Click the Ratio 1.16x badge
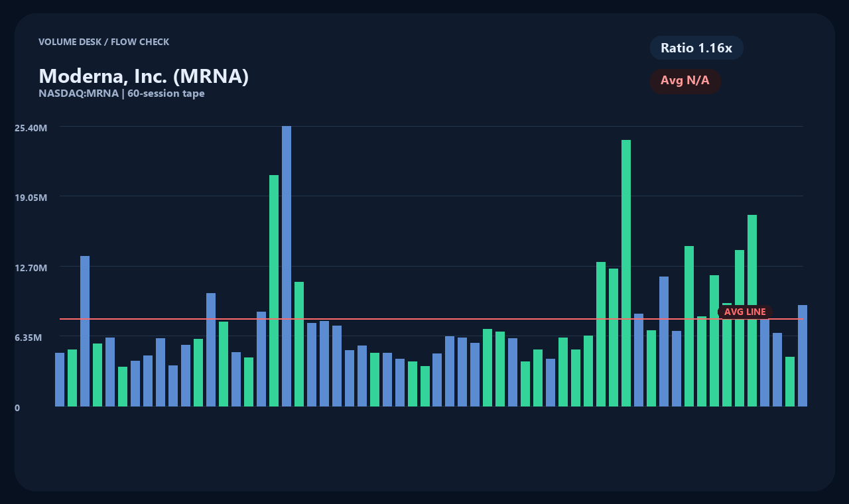Screen dimensions: 849x504 696,48
